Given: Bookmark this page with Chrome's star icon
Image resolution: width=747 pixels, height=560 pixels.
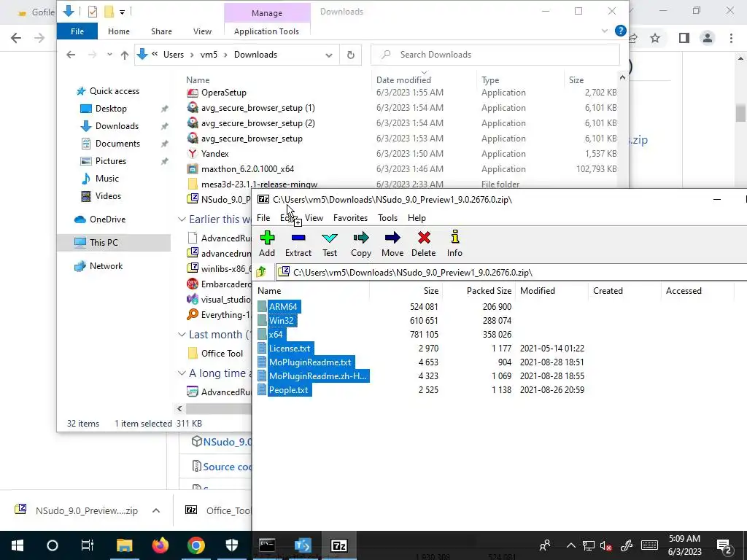Looking at the screenshot, I should [x=656, y=38].
